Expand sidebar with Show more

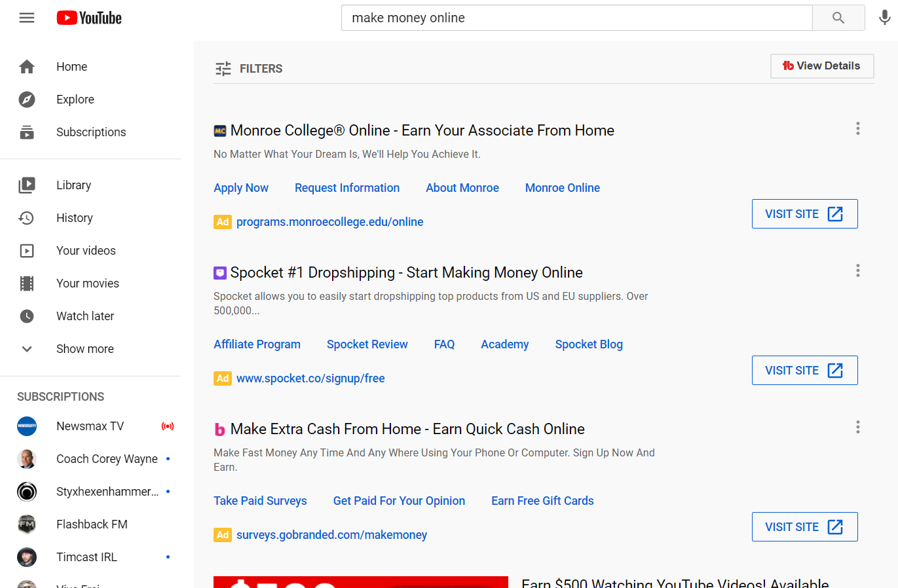pos(90,349)
